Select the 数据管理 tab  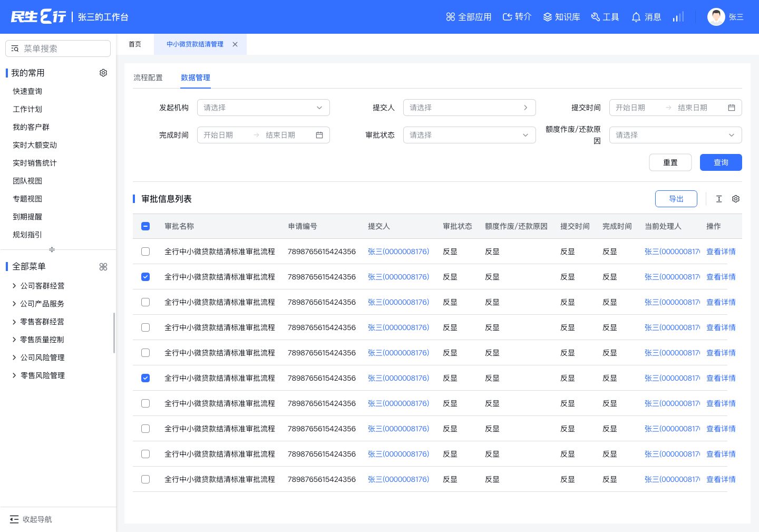pyautogui.click(x=196, y=78)
